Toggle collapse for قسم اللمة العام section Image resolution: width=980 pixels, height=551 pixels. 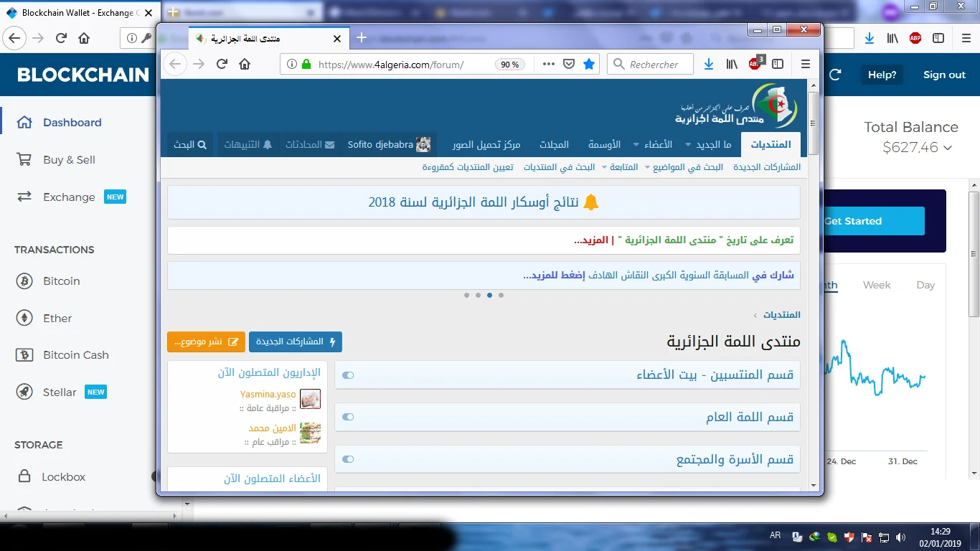click(348, 418)
